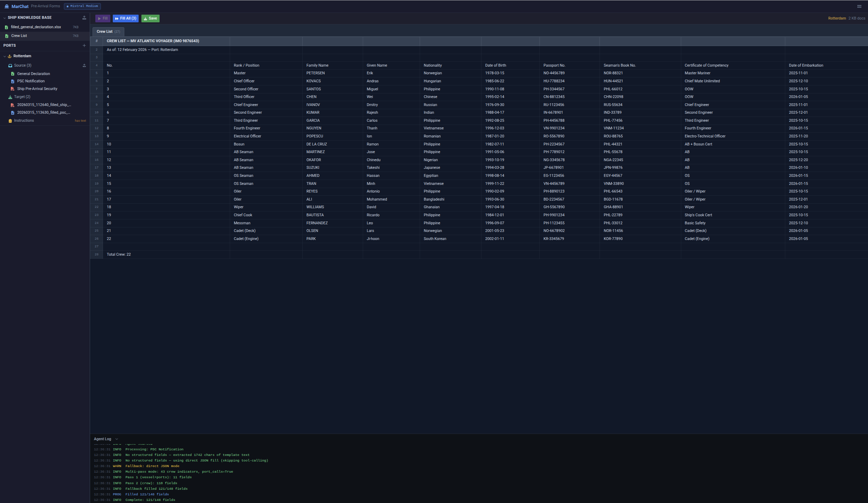This screenshot has width=868, height=503.
Task: Collapse the Rotterdam port tree
Action: click(x=5, y=56)
